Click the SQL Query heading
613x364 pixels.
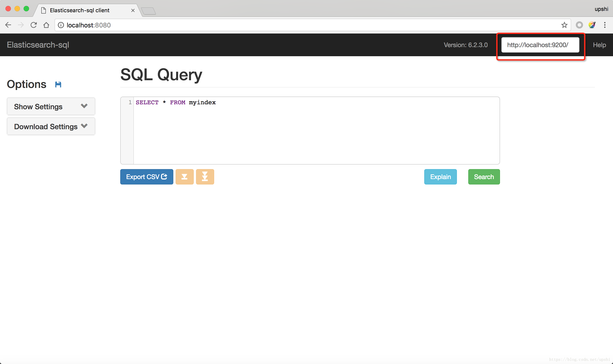point(161,75)
